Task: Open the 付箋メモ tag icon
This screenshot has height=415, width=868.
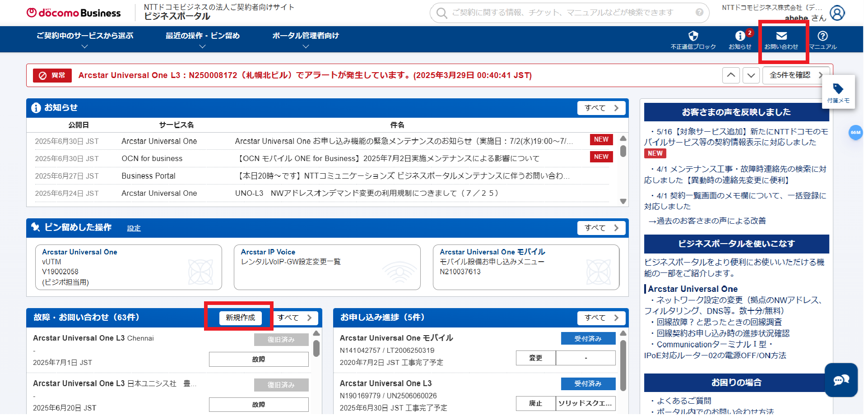Action: (838, 92)
